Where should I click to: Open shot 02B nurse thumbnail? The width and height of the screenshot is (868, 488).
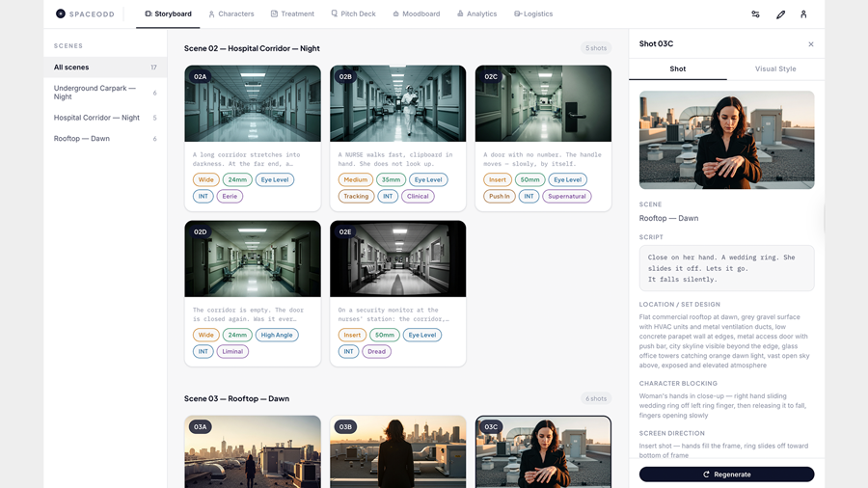point(398,103)
